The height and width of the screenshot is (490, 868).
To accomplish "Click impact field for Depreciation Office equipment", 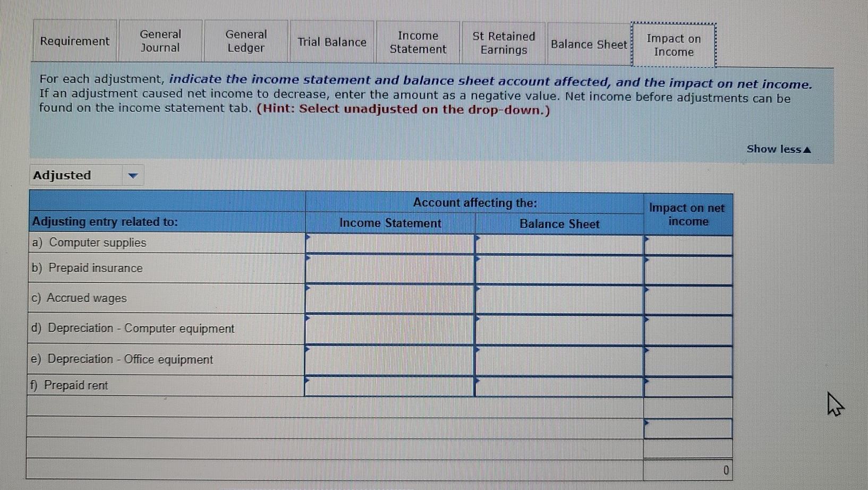I will point(688,362).
